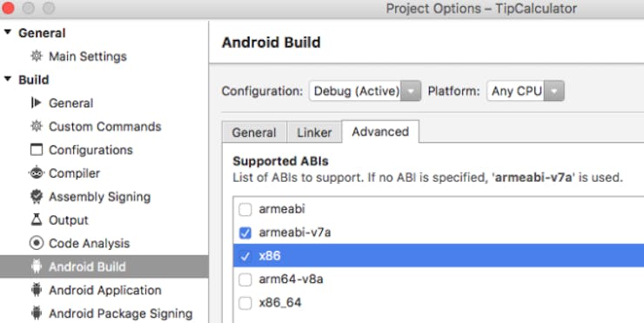Click the Android Application robot icon
The width and height of the screenshot is (644, 323).
click(37, 290)
